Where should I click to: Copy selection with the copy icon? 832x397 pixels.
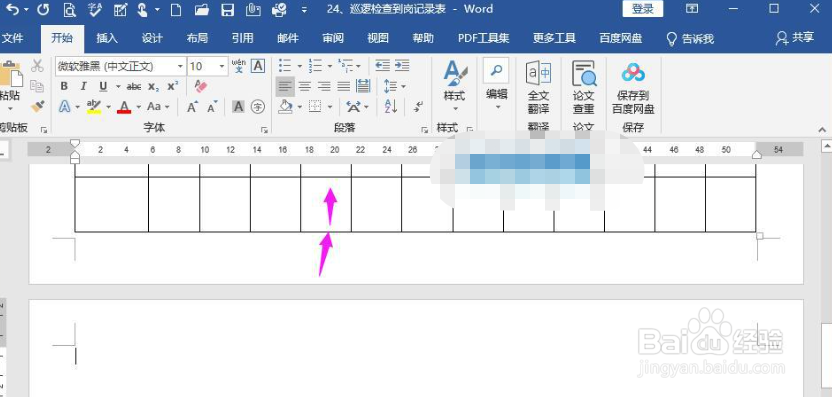(x=37, y=86)
